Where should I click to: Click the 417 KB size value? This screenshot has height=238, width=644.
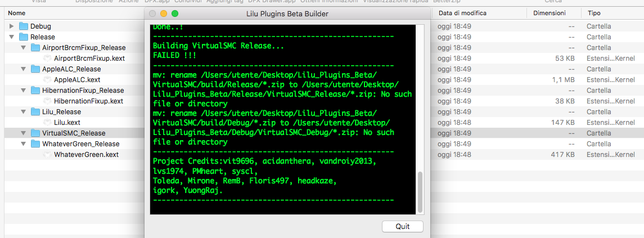562,155
